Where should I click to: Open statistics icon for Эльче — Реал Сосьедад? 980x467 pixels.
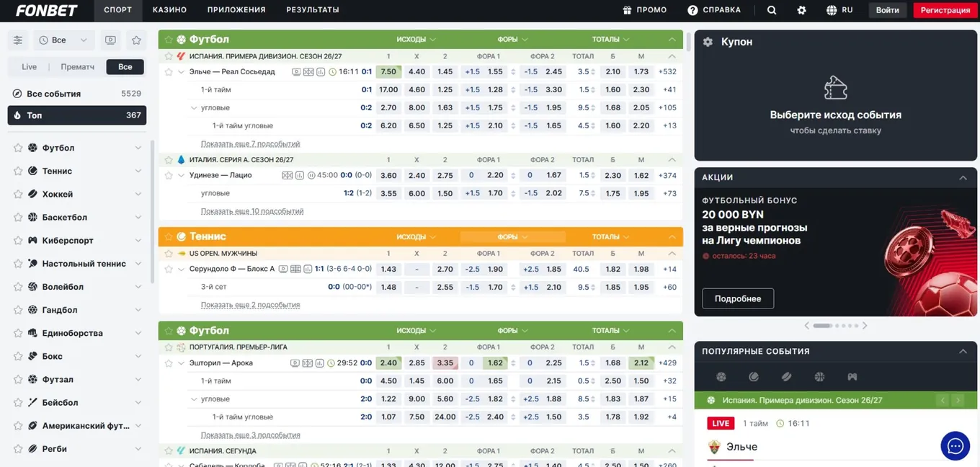[x=320, y=72]
